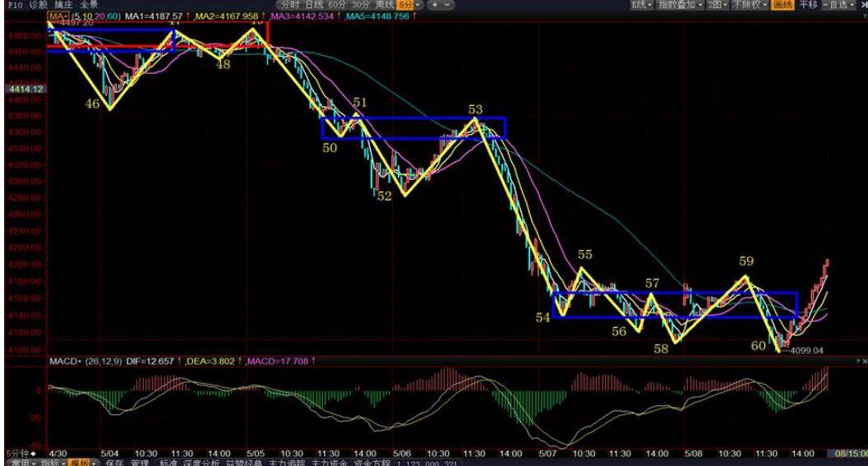
Task: Click the MA3=4142.534 value label
Action: (x=302, y=16)
